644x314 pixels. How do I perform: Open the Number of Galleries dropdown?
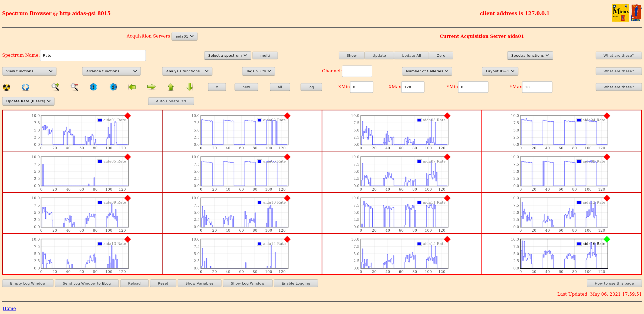click(x=427, y=71)
